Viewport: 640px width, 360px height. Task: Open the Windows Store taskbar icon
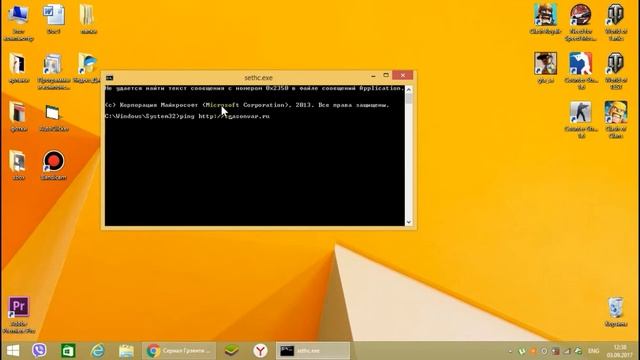pos(68,351)
